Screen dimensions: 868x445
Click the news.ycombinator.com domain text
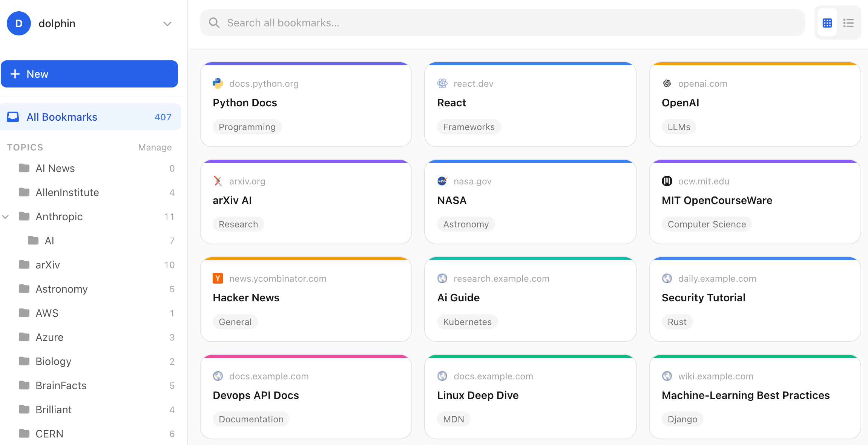(278, 278)
